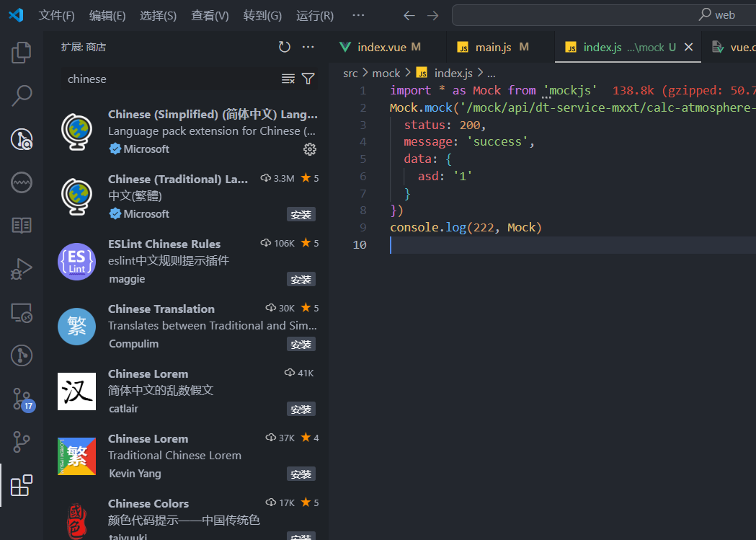The image size is (756, 540).
Task: Click the src breadcrumb segment
Action: tap(350, 74)
